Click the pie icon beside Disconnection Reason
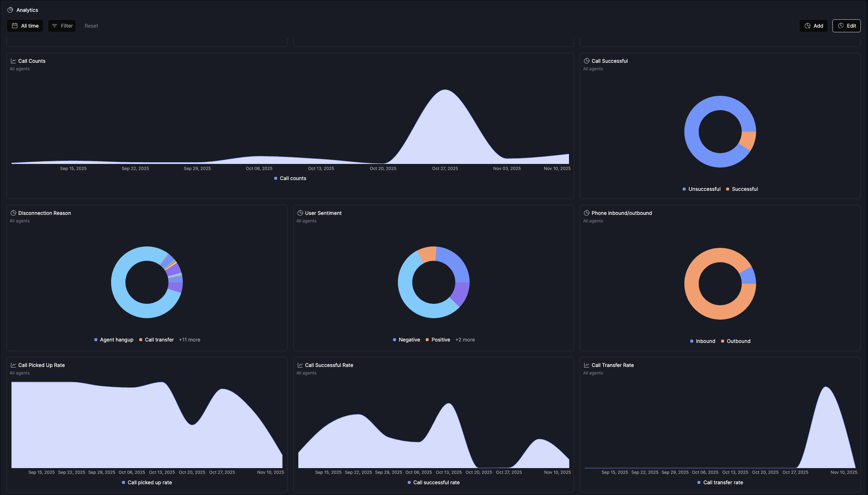The height and width of the screenshot is (495, 868). point(13,213)
